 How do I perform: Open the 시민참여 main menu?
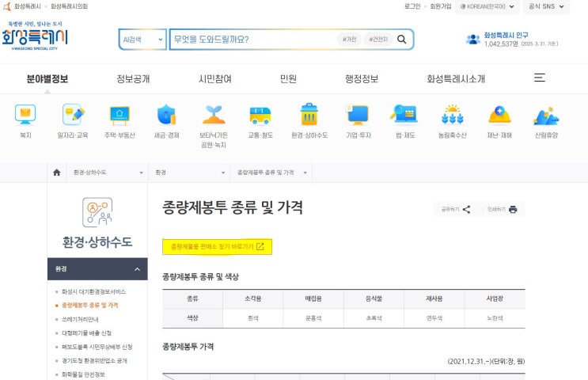pyautogui.click(x=215, y=79)
